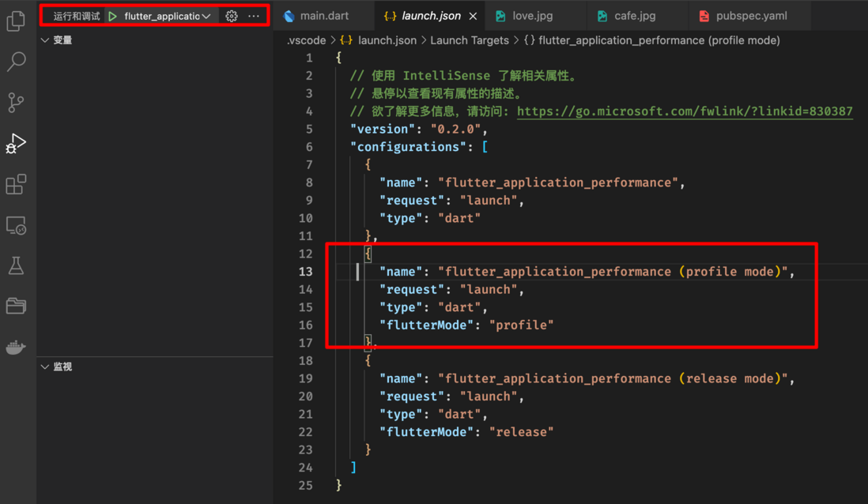
Task: Open the Extensions view
Action: (16, 184)
